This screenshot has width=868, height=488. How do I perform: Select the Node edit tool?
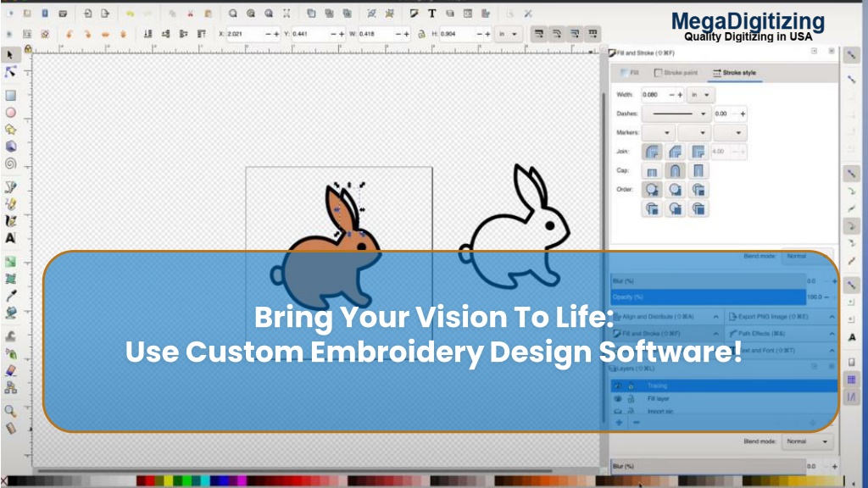tap(10, 72)
